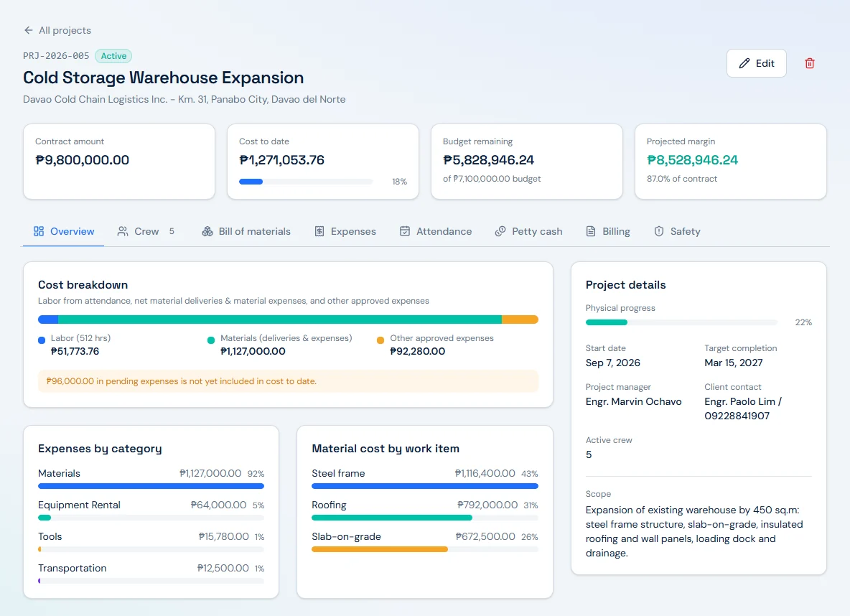Click the Billing document icon
This screenshot has width=850, height=616.
[591, 232]
